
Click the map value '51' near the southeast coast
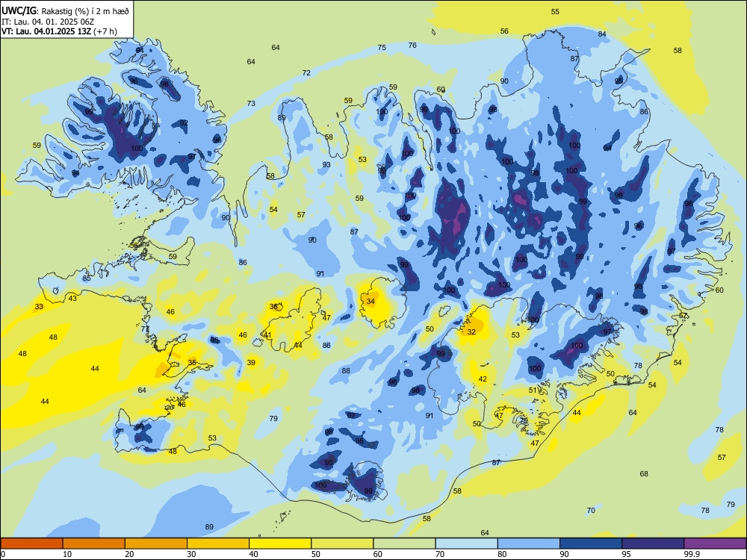click(x=533, y=391)
